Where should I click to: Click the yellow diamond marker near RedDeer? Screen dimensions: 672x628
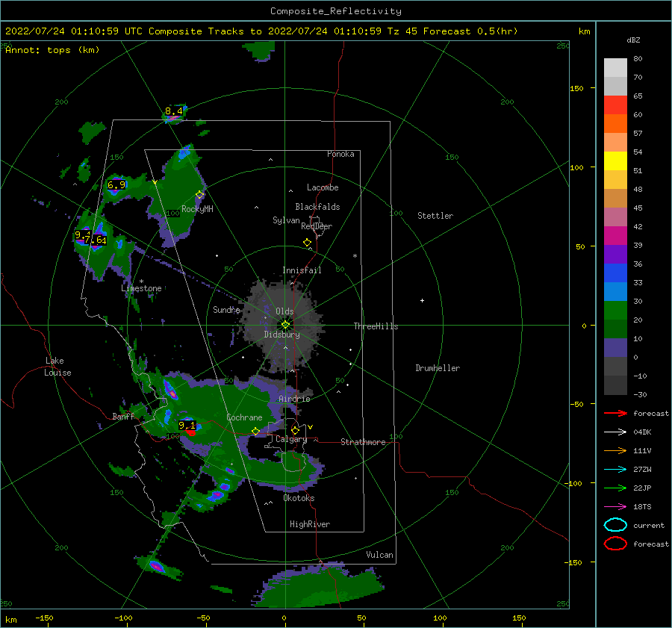click(x=307, y=243)
